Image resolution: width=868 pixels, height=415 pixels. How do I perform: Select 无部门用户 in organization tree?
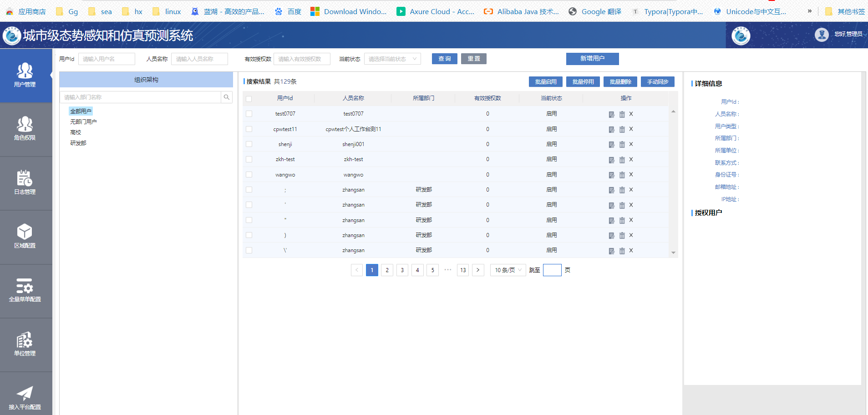coord(83,121)
